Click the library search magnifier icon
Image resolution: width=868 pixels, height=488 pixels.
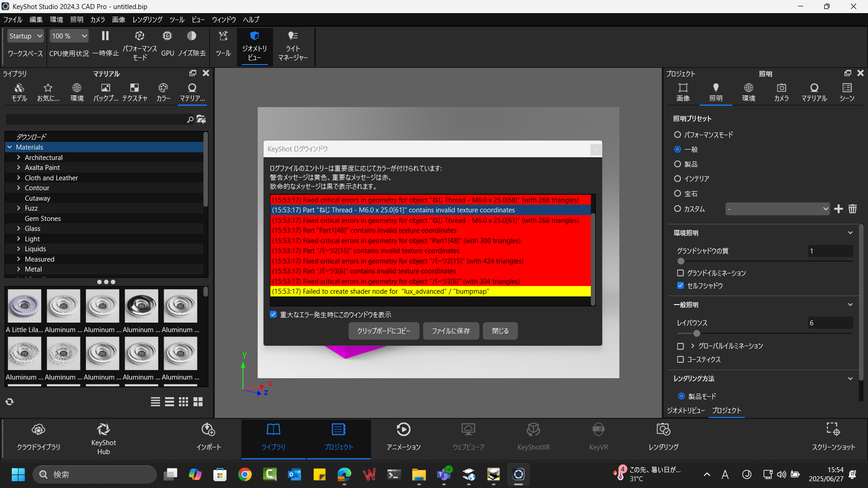point(190,119)
